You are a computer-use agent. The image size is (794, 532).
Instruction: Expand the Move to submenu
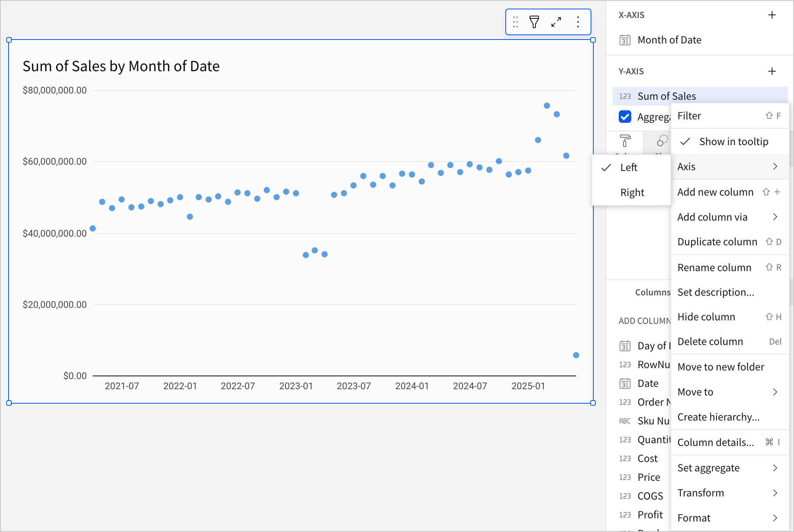[730, 392]
